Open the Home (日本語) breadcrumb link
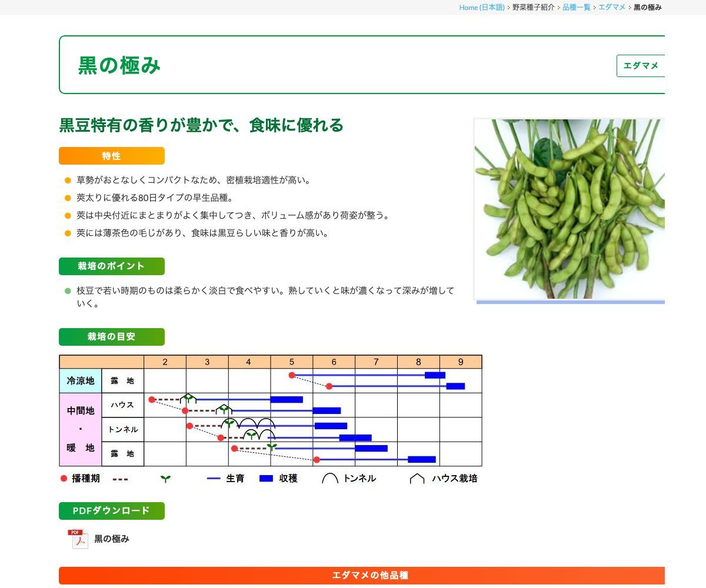This screenshot has width=706, height=588. (482, 7)
